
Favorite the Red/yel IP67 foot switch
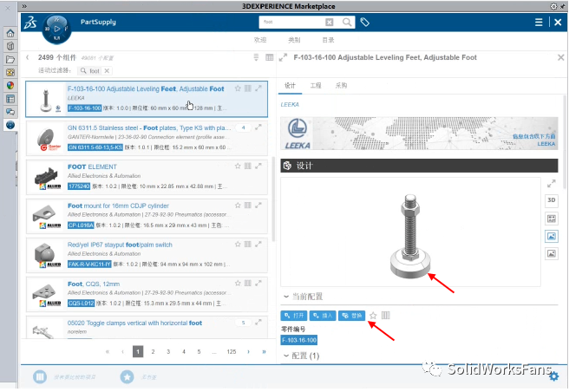click(238, 245)
